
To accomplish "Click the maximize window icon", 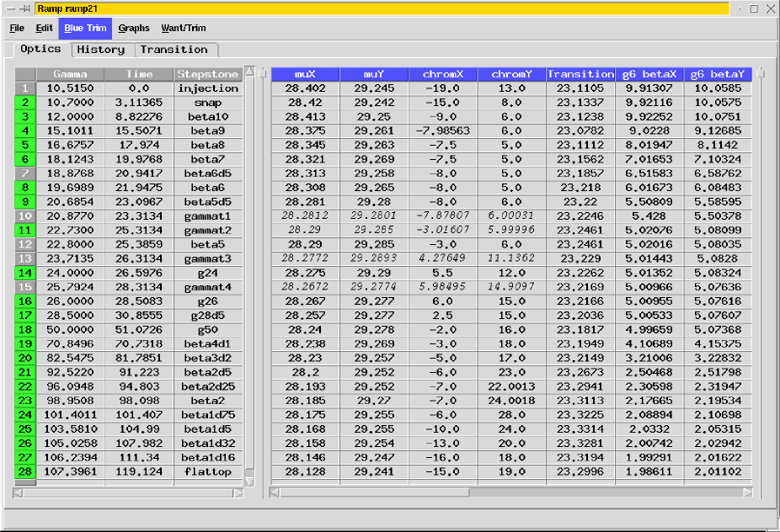I will (753, 9).
